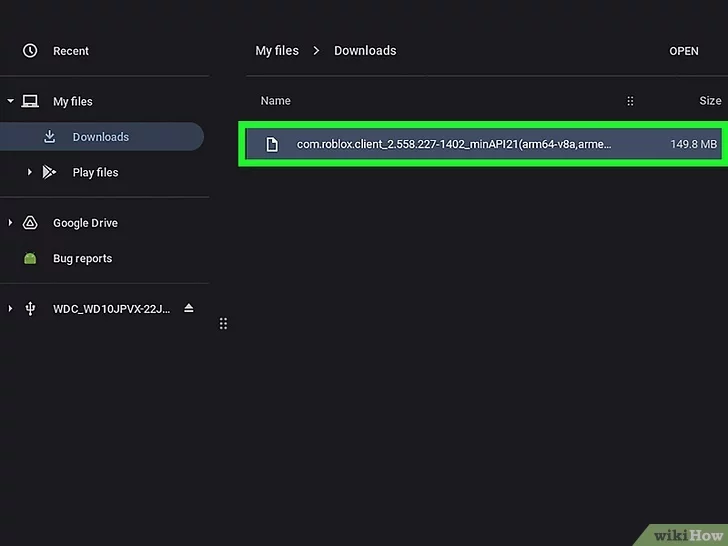728x546 pixels.
Task: Click the Google Drive triangle icon
Action: [x=30, y=223]
